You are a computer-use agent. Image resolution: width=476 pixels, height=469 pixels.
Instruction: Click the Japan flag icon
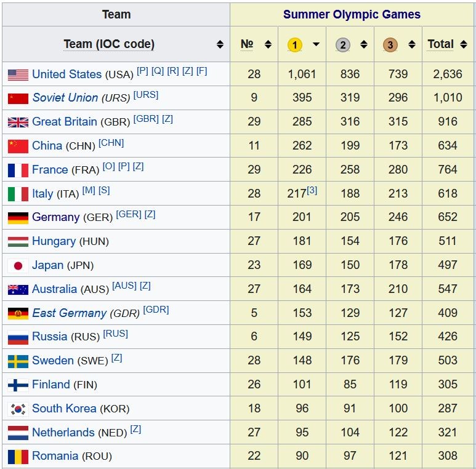click(x=18, y=266)
